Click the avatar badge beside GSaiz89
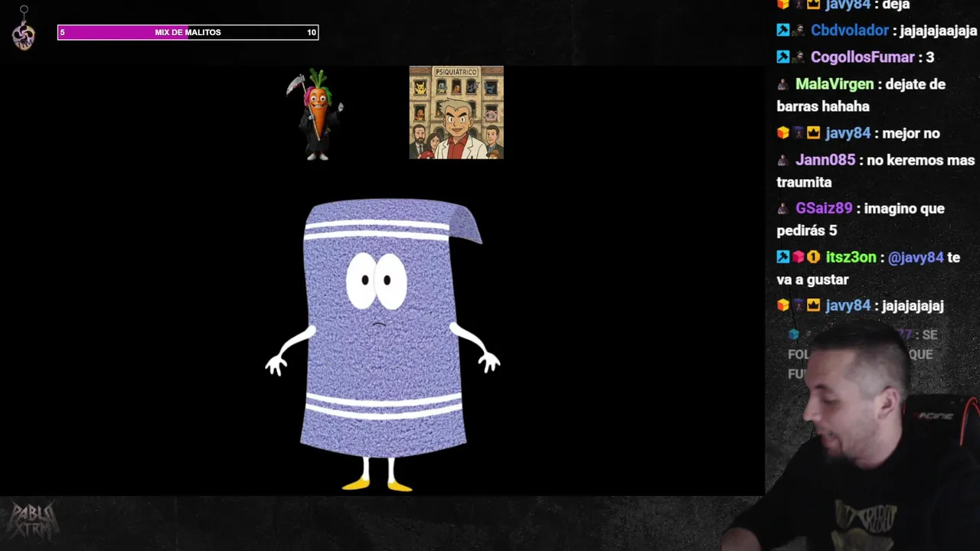Screen dimensions: 980x551 (782, 208)
